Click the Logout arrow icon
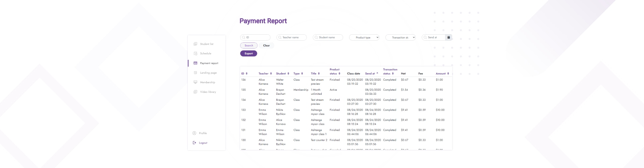The height and width of the screenshot is (168, 644). point(194,143)
